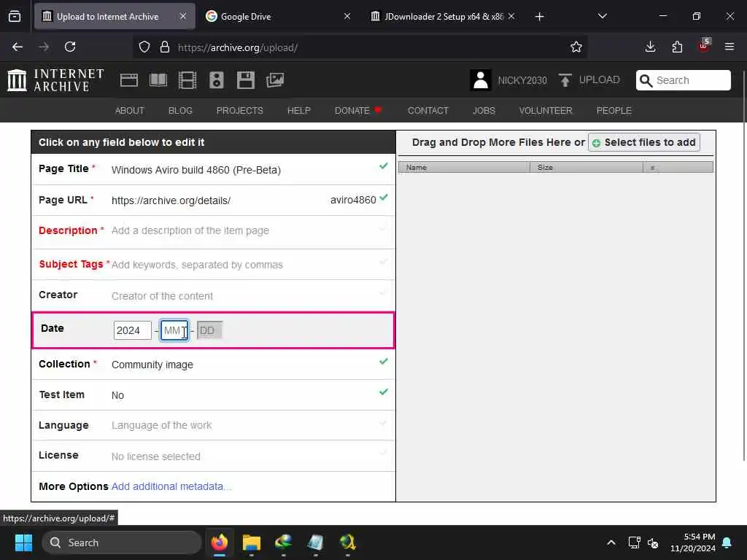Open the Firefox tab overview icon at top left

15,17
